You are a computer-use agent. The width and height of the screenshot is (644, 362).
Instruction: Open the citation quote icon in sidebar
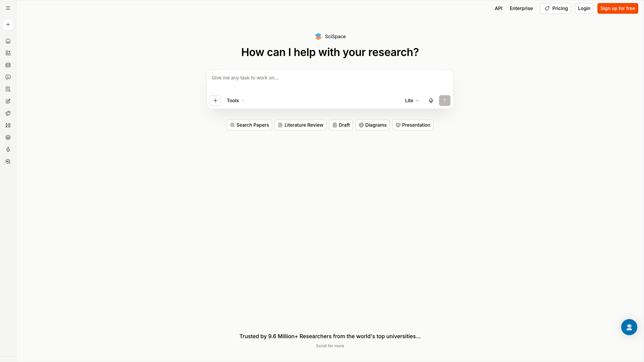[8, 137]
